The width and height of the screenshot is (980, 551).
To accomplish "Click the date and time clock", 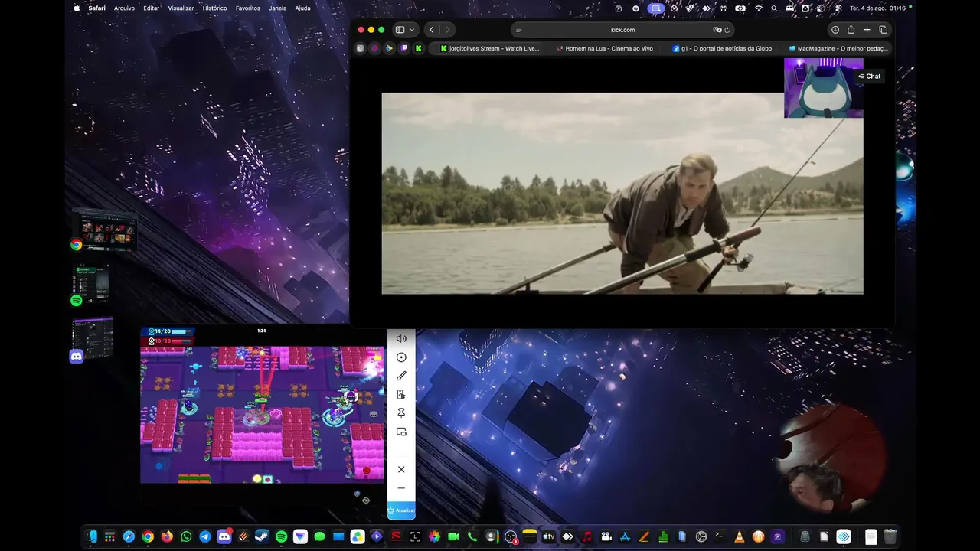I will pyautogui.click(x=878, y=8).
